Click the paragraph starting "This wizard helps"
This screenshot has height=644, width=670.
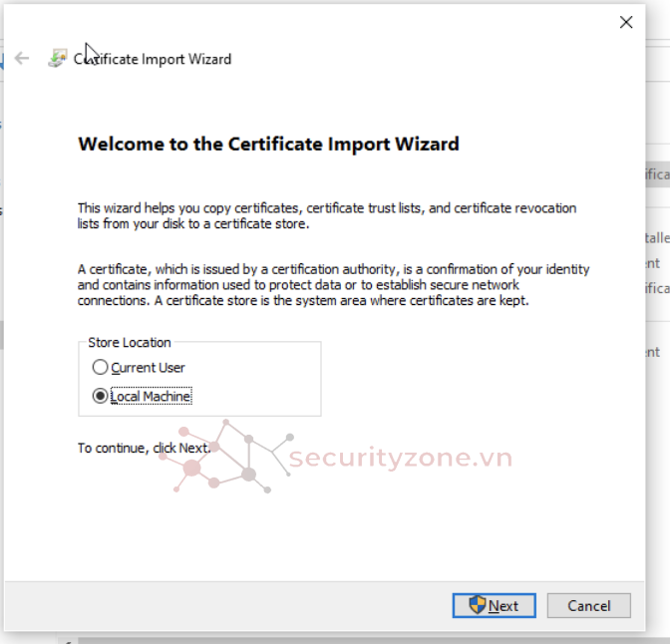(327, 216)
